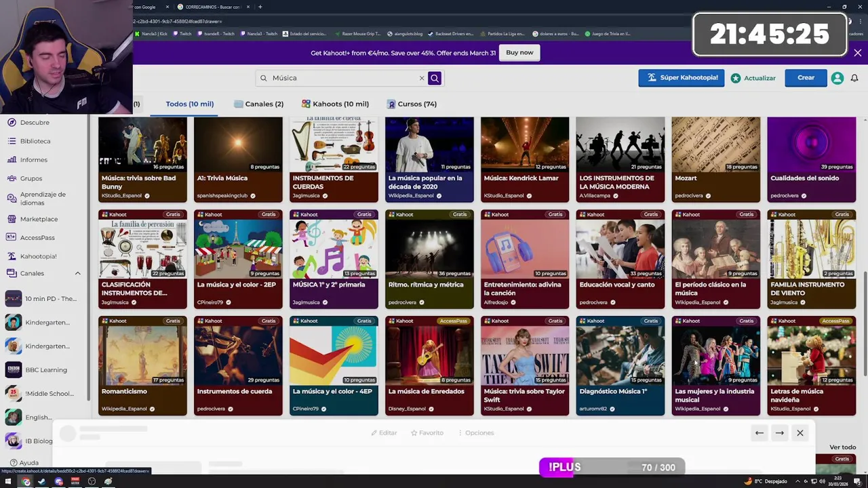This screenshot has width=868, height=488.
Task: Open INSTRUMENTOS DE CUERDAS kahoot
Action: coord(334,160)
